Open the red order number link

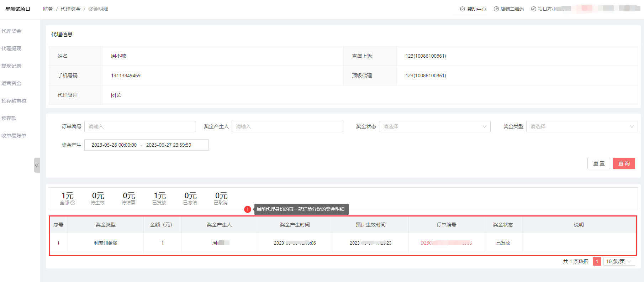coord(446,243)
